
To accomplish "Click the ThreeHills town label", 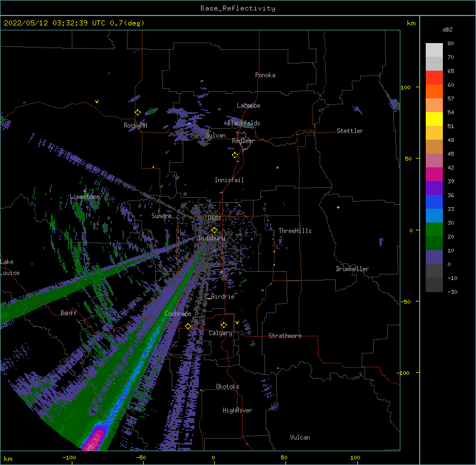I will tap(295, 231).
